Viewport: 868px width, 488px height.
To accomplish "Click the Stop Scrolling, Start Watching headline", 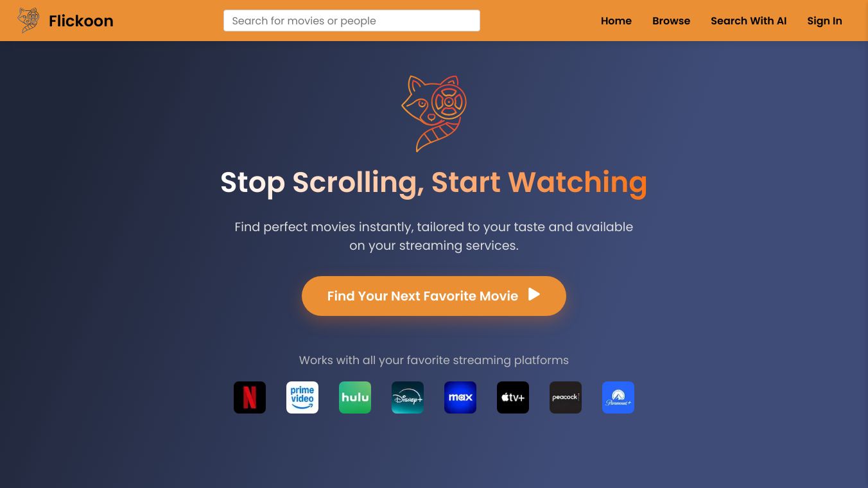I will 434,182.
